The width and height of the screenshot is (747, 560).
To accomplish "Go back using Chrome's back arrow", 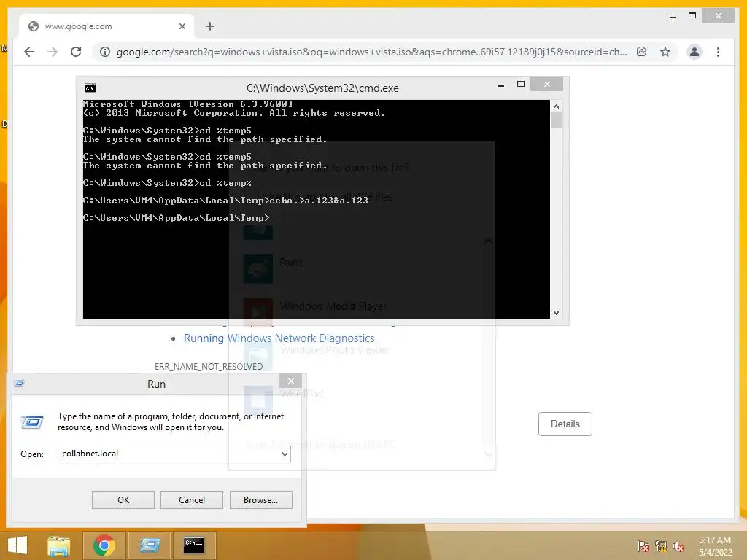I will point(29,52).
